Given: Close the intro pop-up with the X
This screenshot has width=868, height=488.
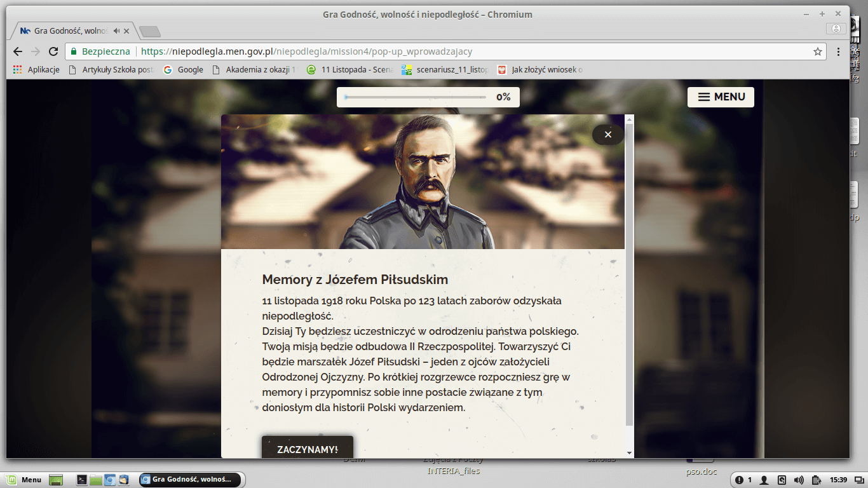Looking at the screenshot, I should coord(607,135).
